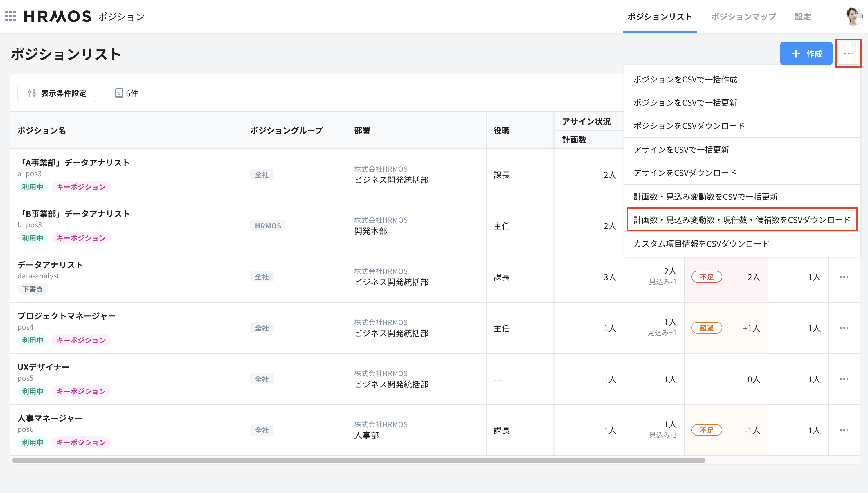
Task: Click the 不足 badge on データアナリスト row
Action: 707,277
